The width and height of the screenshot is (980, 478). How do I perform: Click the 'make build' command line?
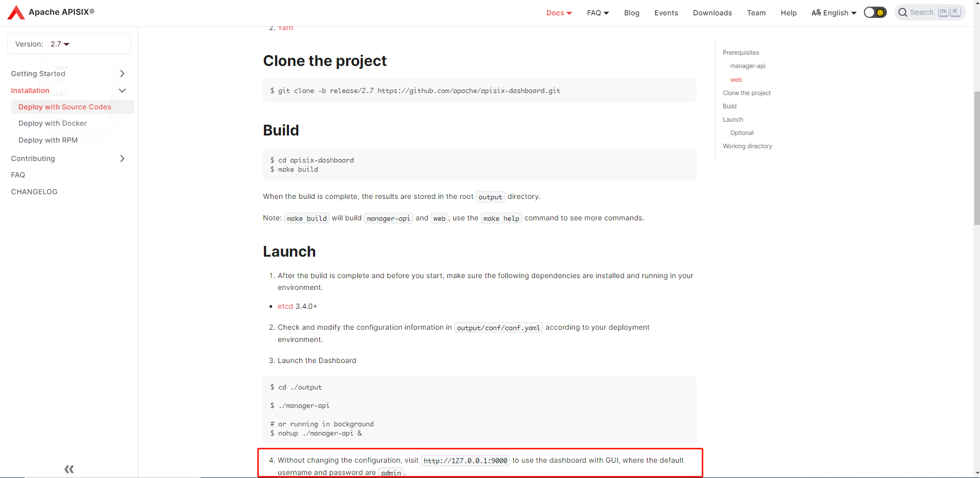(x=294, y=169)
